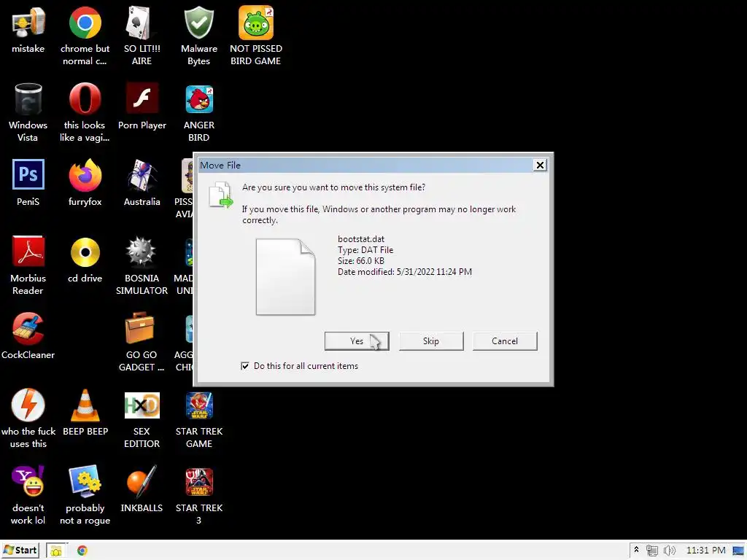Click the bootstat.dat file thumbnail
The image size is (747, 560).
285,276
